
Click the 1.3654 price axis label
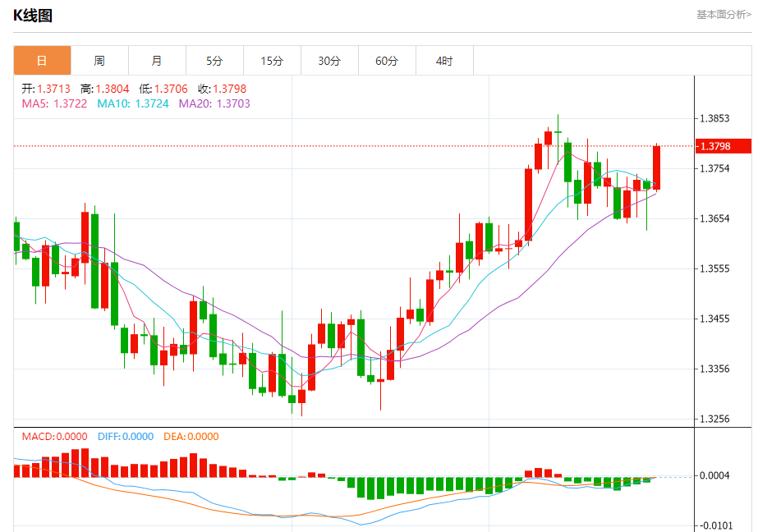[x=714, y=218]
